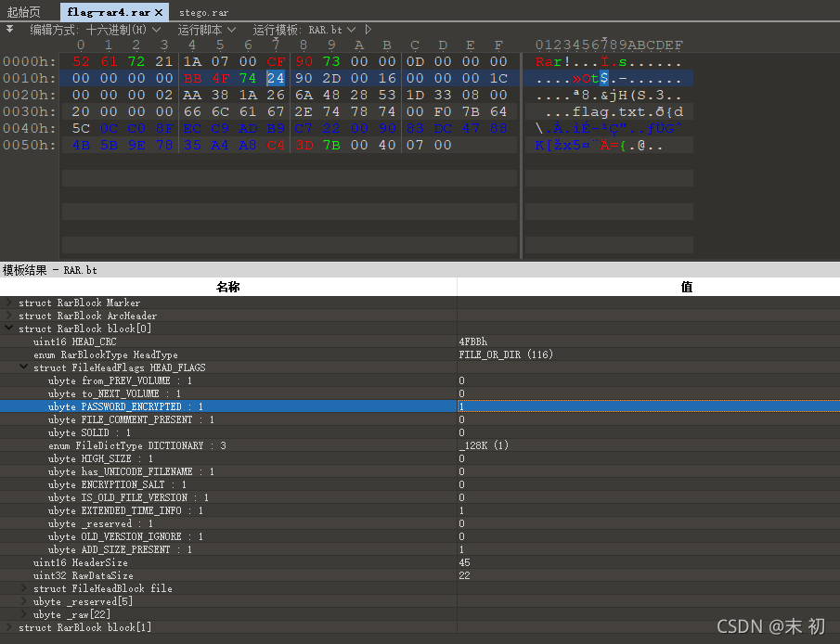Click the DICTIONARY value _128K (1)
This screenshot has width=840, height=644.
(x=484, y=445)
